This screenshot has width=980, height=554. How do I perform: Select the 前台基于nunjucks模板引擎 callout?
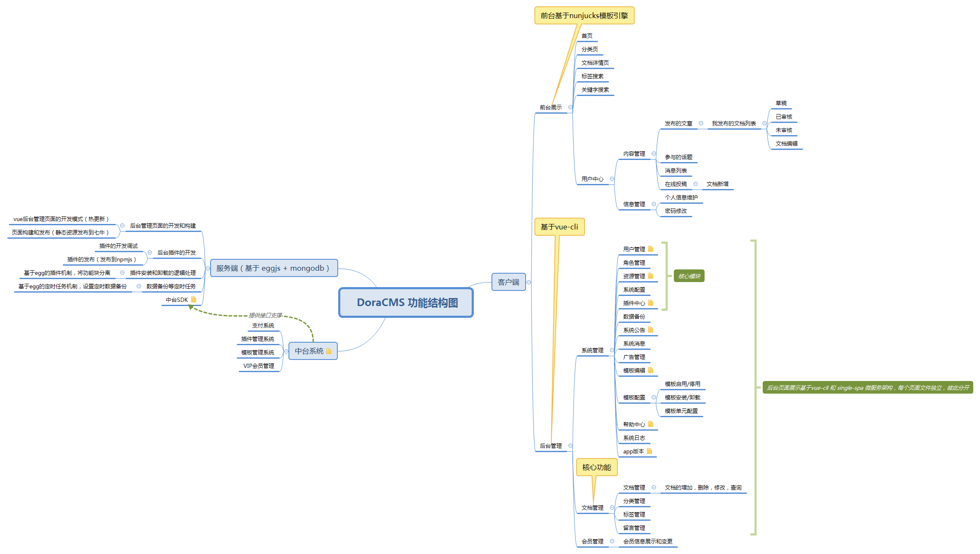(x=584, y=16)
